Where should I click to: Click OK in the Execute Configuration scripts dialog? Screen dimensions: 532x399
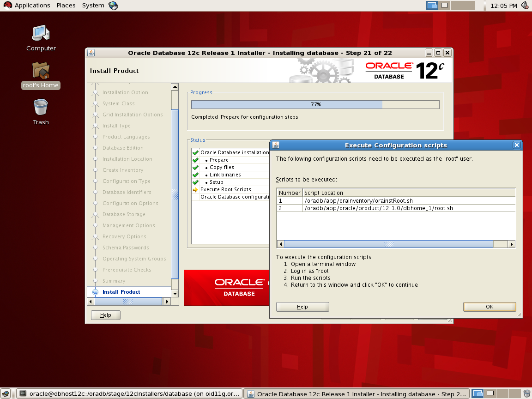pyautogui.click(x=489, y=306)
